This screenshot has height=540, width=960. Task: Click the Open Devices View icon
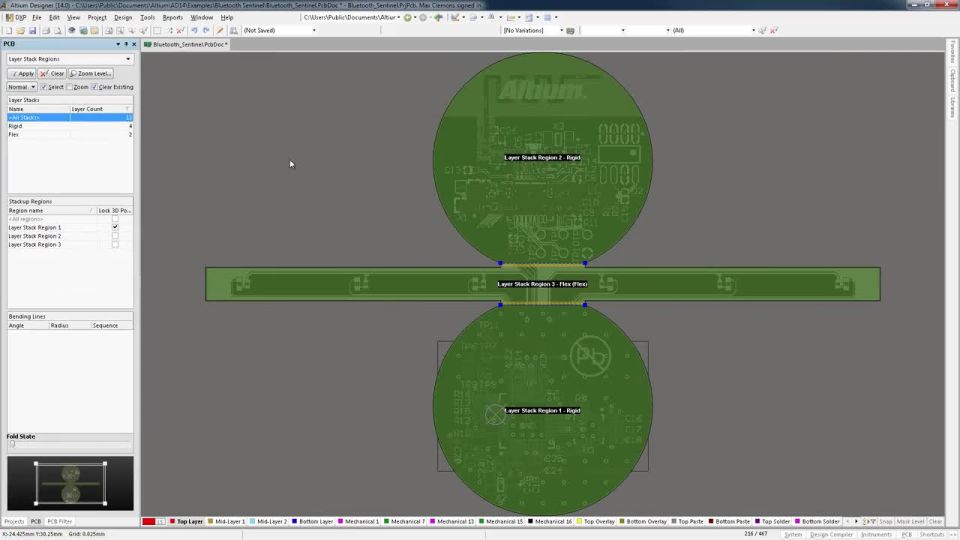72,30
